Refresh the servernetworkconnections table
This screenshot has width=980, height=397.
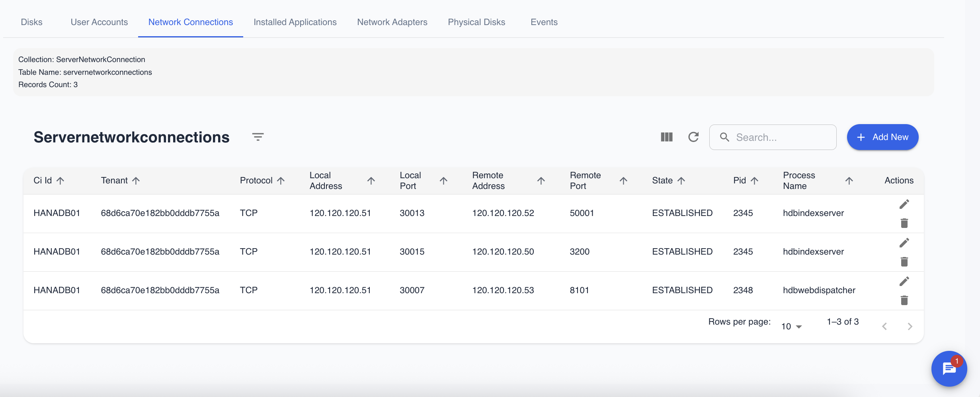pyautogui.click(x=693, y=137)
